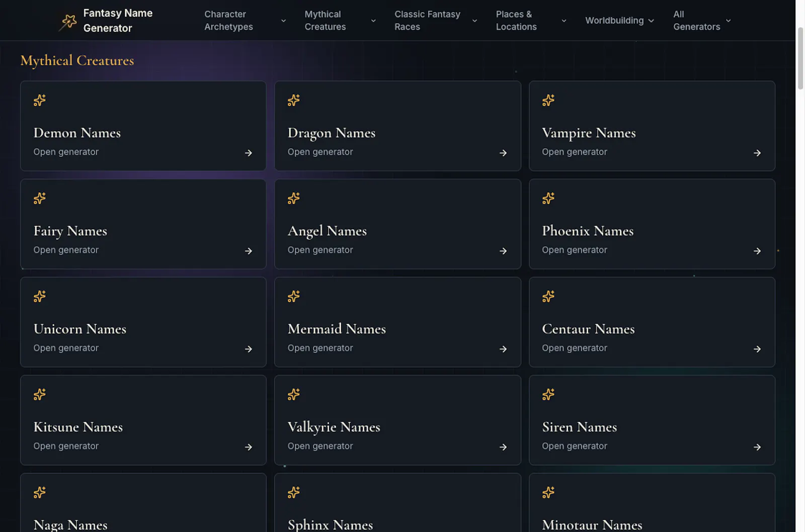The height and width of the screenshot is (532, 805).
Task: Expand Worldbuilding chevron
Action: 651,21
